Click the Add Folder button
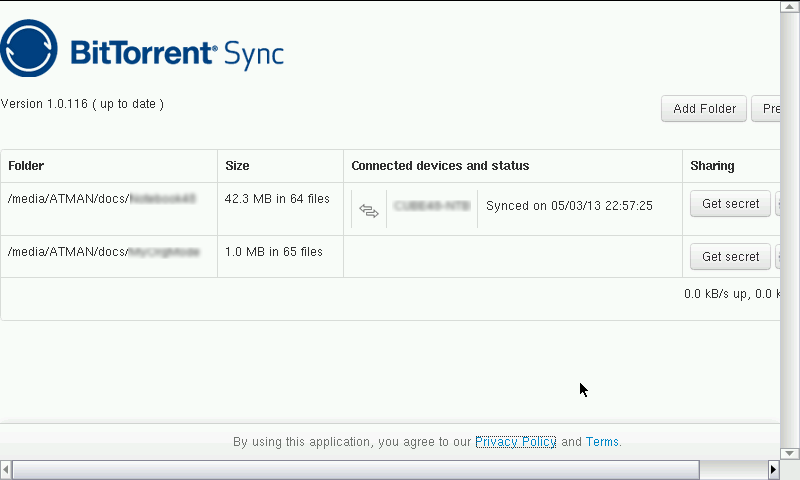 pyautogui.click(x=704, y=109)
